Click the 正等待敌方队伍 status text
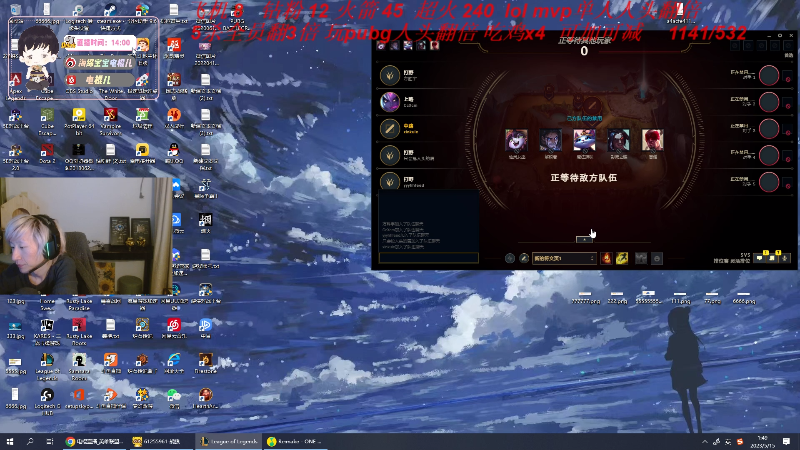This screenshot has width=800, height=450. 584,178
